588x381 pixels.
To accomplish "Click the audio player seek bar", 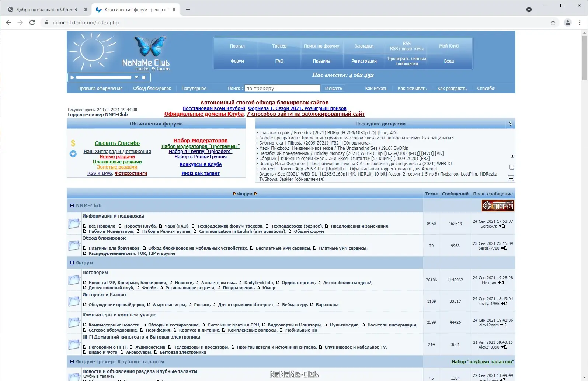I will click(x=104, y=77).
